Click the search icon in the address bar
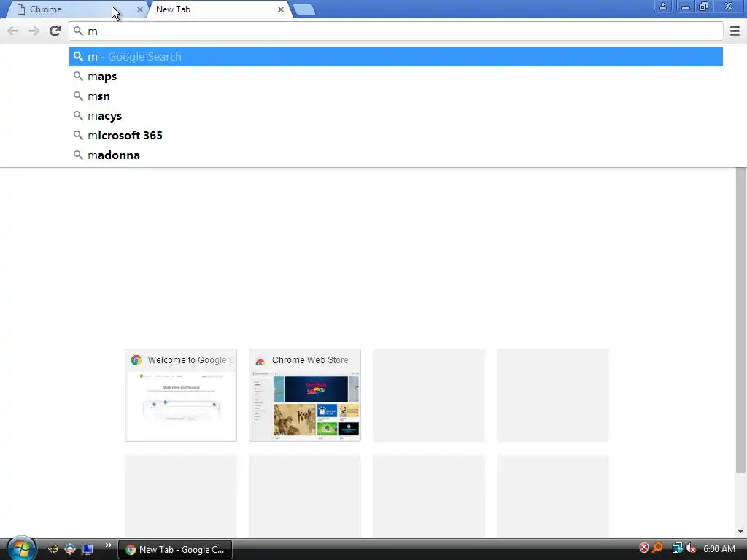The height and width of the screenshot is (560, 747). tap(78, 31)
